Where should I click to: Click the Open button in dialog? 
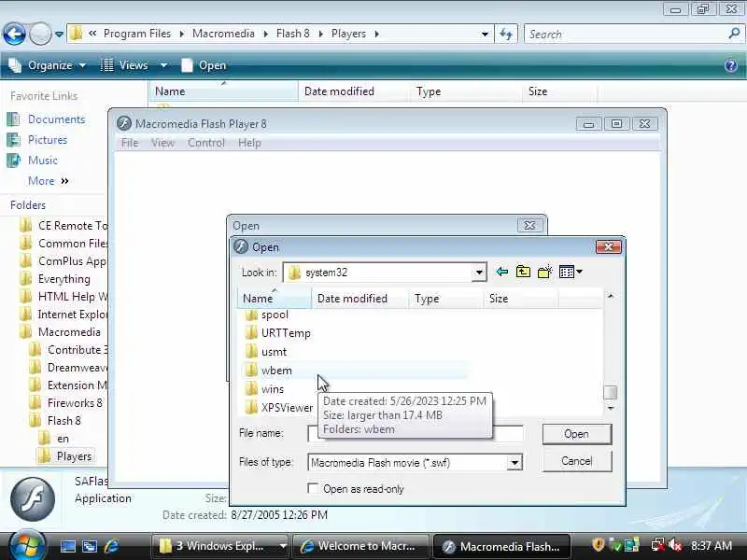[576, 434]
